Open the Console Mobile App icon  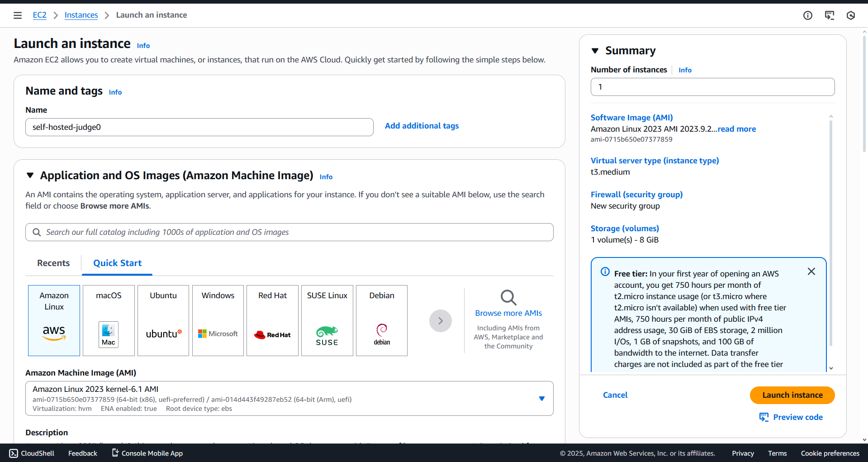click(115, 452)
